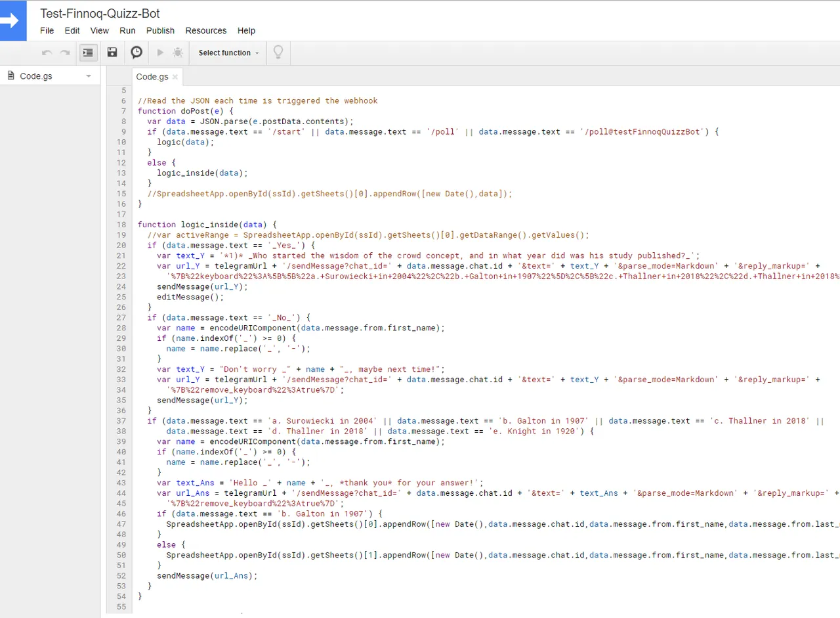Undo the last edit

(x=47, y=53)
